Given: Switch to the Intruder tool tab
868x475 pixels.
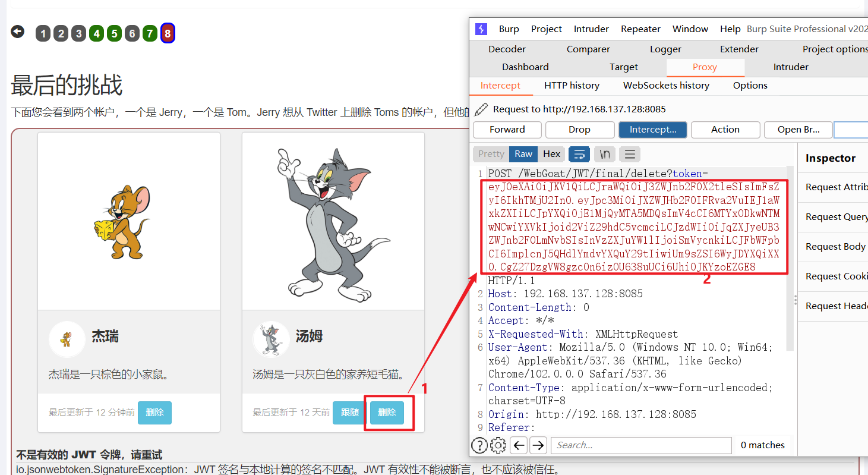Looking at the screenshot, I should click(x=791, y=67).
